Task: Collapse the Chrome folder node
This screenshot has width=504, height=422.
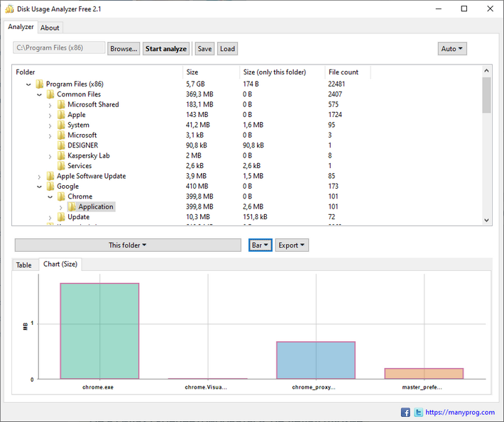Action: [x=50, y=197]
